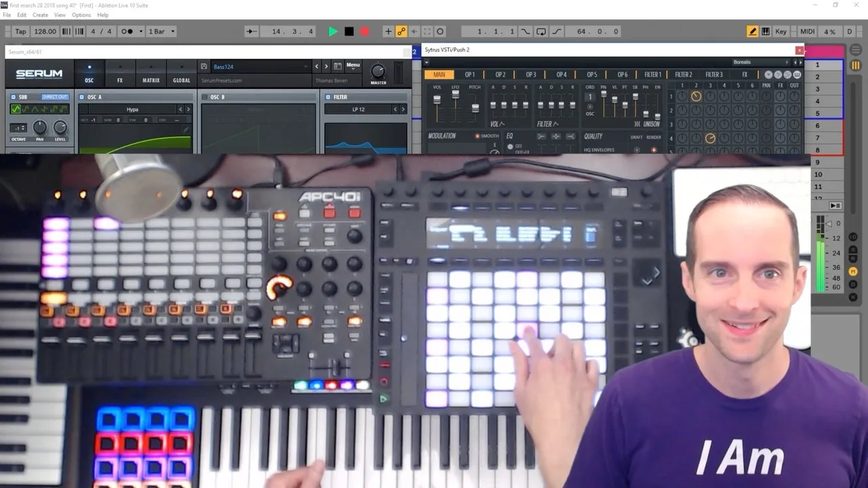Switch to Serum's OSC tab
Viewport: 868px width, 488px height.
point(89,73)
